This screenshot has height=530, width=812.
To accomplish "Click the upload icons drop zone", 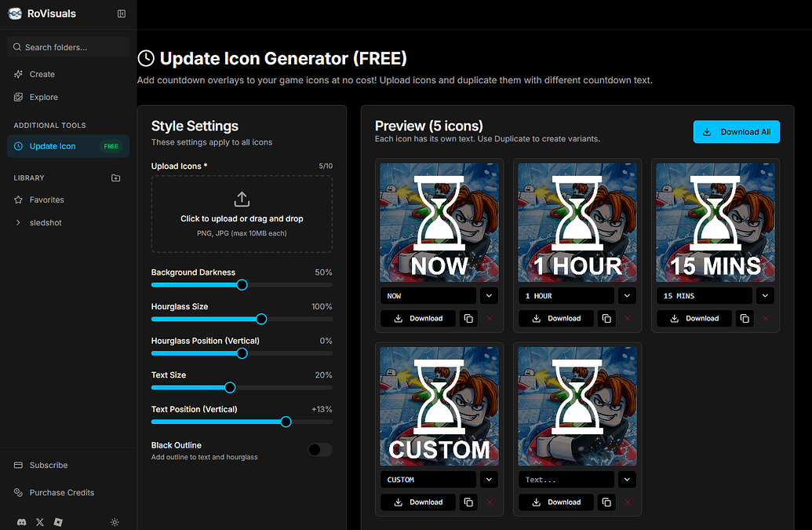I will 242,214.
